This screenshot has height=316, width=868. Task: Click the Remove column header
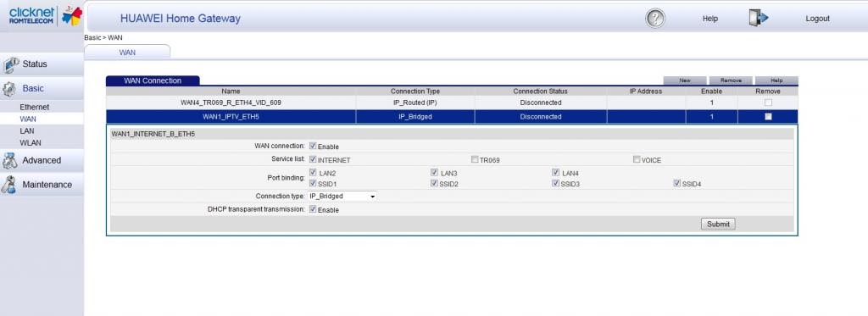[x=768, y=91]
